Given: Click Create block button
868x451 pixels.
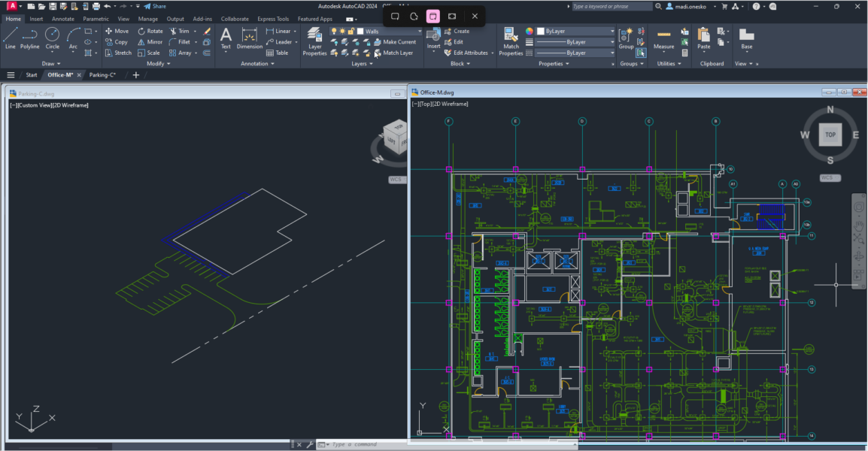Looking at the screenshot, I should [457, 32].
